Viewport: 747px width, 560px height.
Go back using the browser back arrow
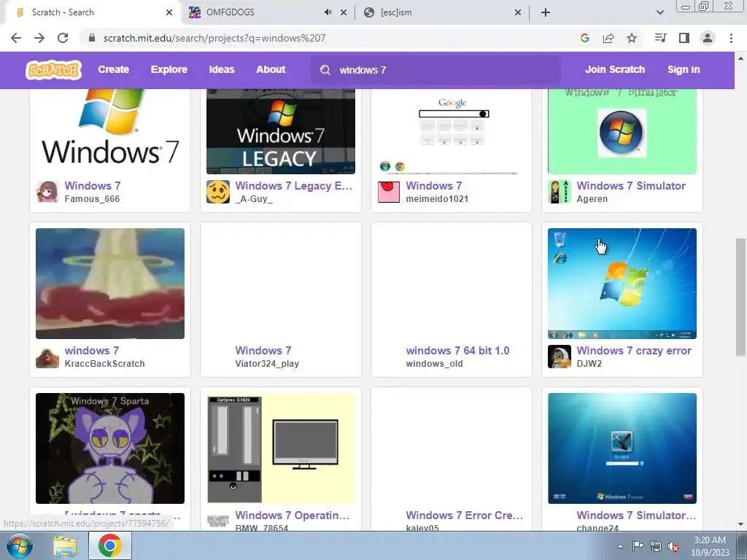[x=16, y=38]
